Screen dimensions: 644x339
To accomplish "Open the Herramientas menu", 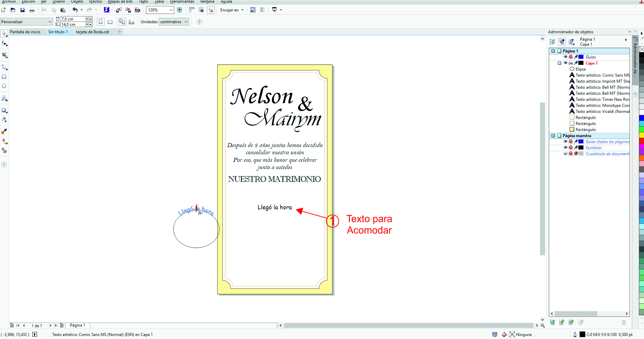I will click(182, 2).
